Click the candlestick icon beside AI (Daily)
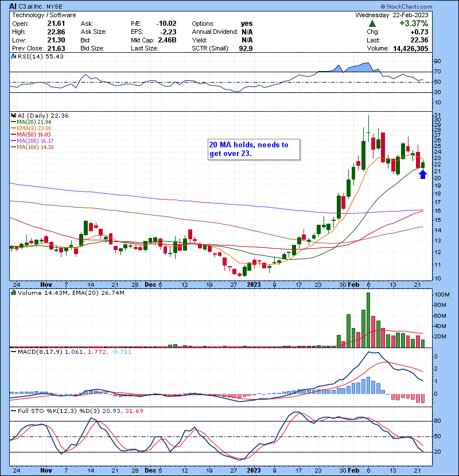Image resolution: width=459 pixels, height=476 pixels. click(13, 115)
